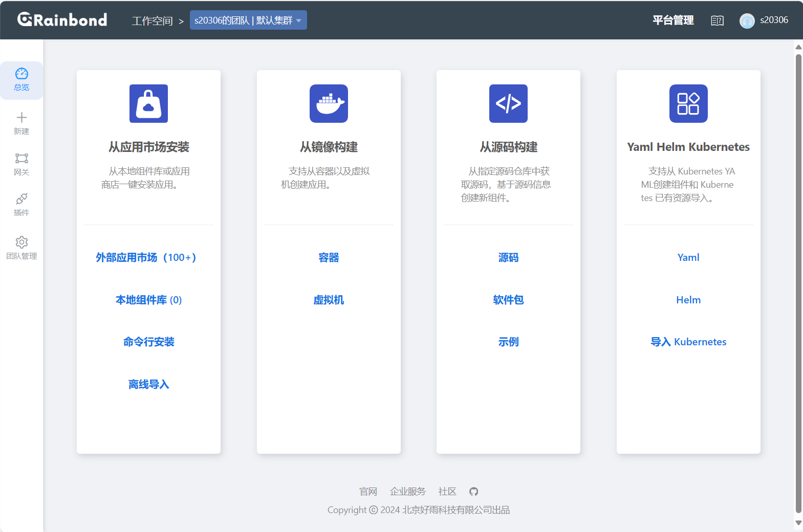Click the Docker whale image build icon
803x532 pixels.
(x=329, y=103)
